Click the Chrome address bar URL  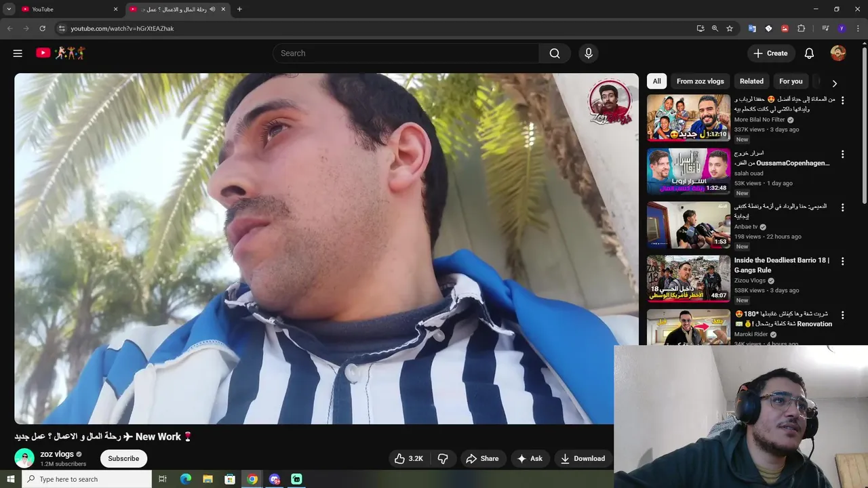pyautogui.click(x=122, y=28)
